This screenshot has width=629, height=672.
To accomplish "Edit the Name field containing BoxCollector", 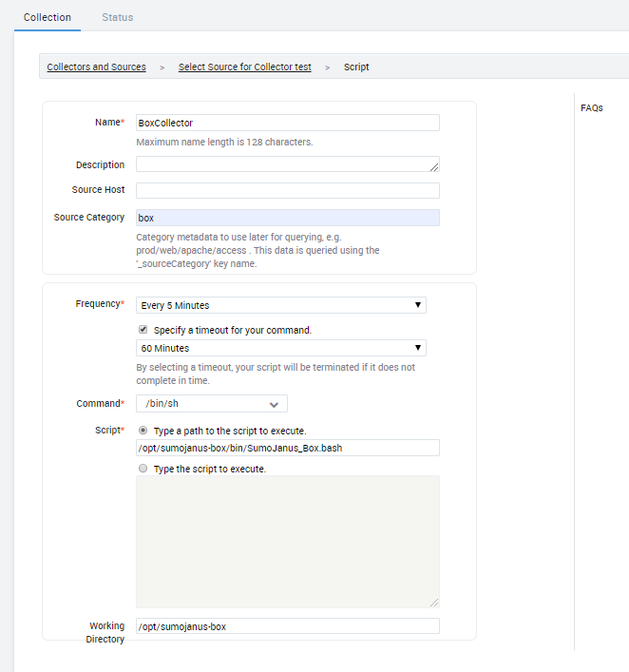I will (288, 123).
